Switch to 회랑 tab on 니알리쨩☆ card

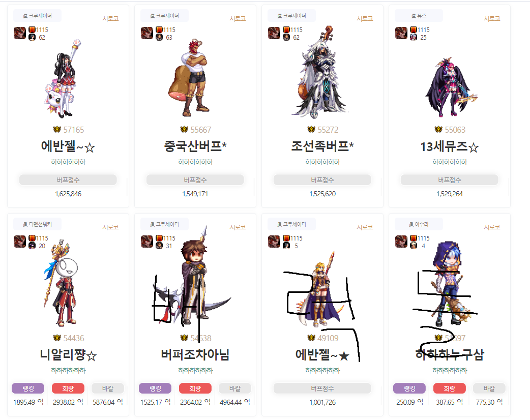(68, 388)
